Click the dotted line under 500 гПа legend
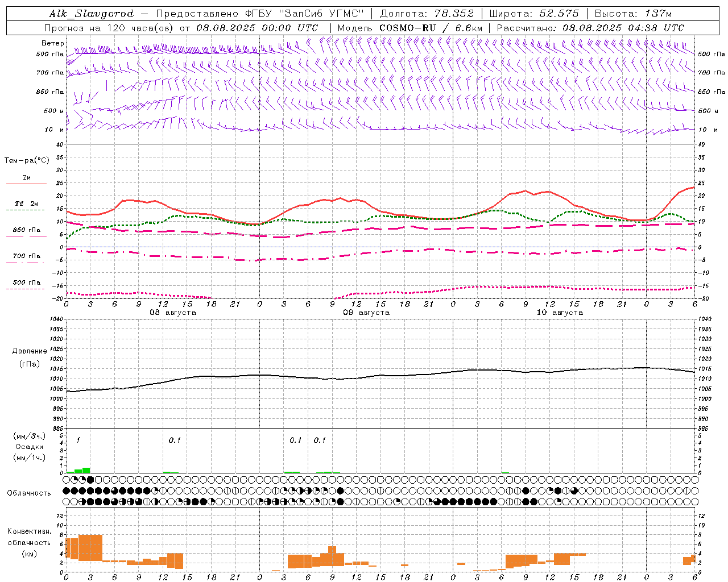This screenshot has width=728, height=582. click(25, 289)
